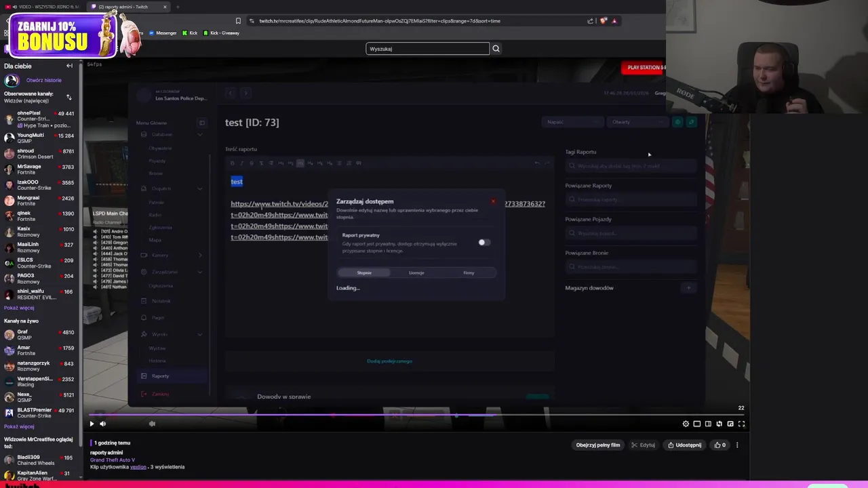The width and height of the screenshot is (868, 488).
Task: Switch to the Firmy tab
Action: [469, 273]
